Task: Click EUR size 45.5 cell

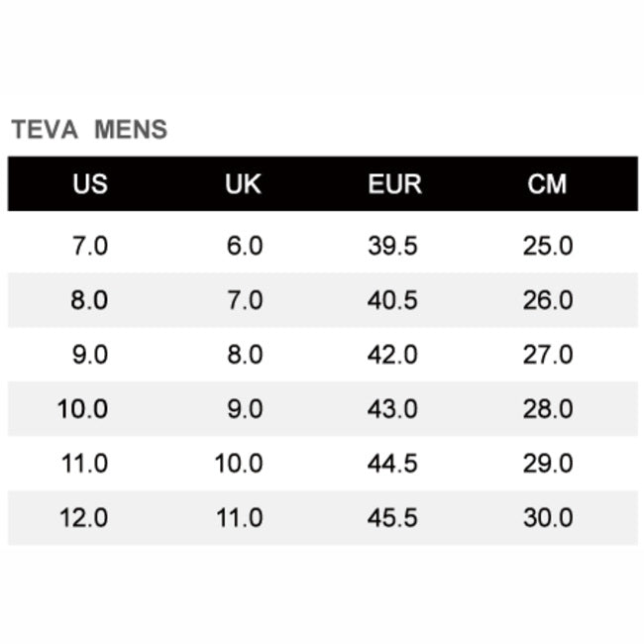Action: [x=392, y=517]
